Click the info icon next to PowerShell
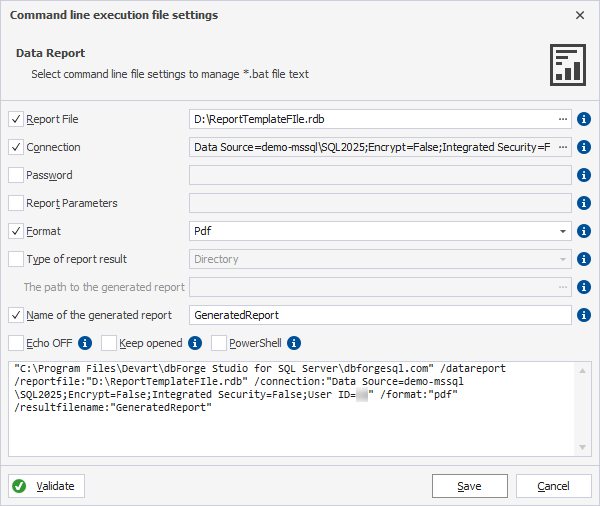The image size is (600, 506). coord(294,343)
